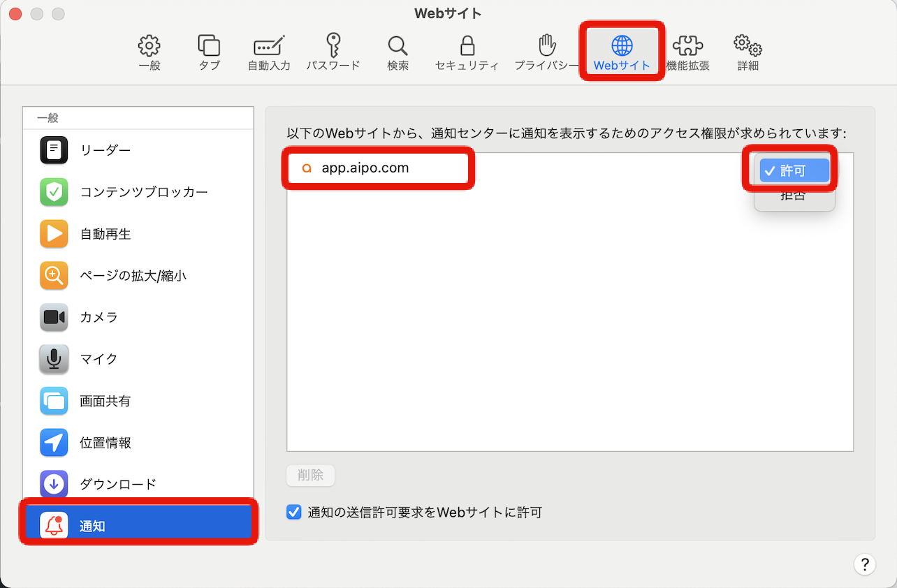Close the preferences window with red button
The image size is (897, 588).
coord(15,14)
